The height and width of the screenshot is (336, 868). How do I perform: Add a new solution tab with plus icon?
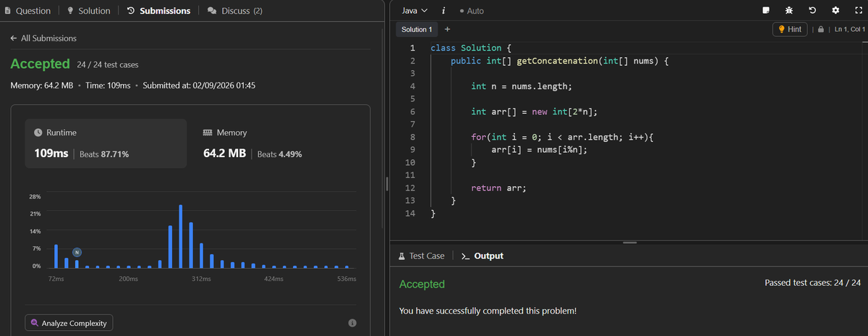click(x=447, y=29)
